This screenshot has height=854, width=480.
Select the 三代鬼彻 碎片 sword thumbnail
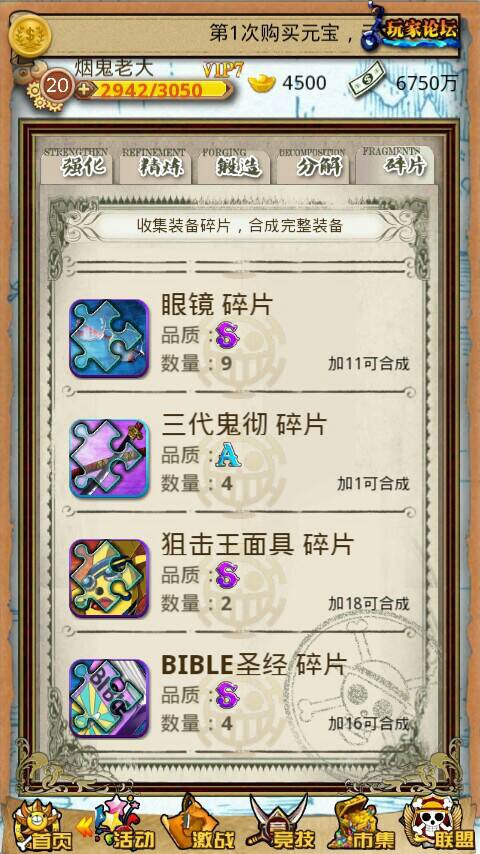click(109, 458)
